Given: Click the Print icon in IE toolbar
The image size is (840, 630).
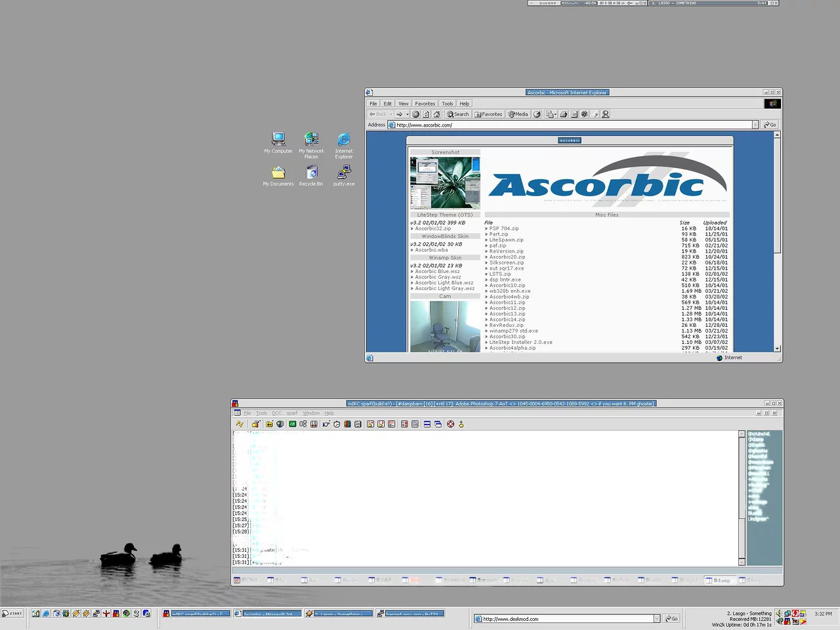Looking at the screenshot, I should [563, 114].
